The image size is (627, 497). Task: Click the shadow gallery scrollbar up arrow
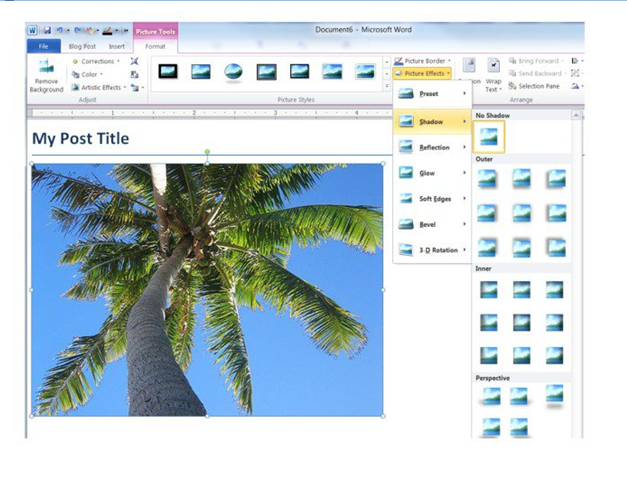(576, 116)
